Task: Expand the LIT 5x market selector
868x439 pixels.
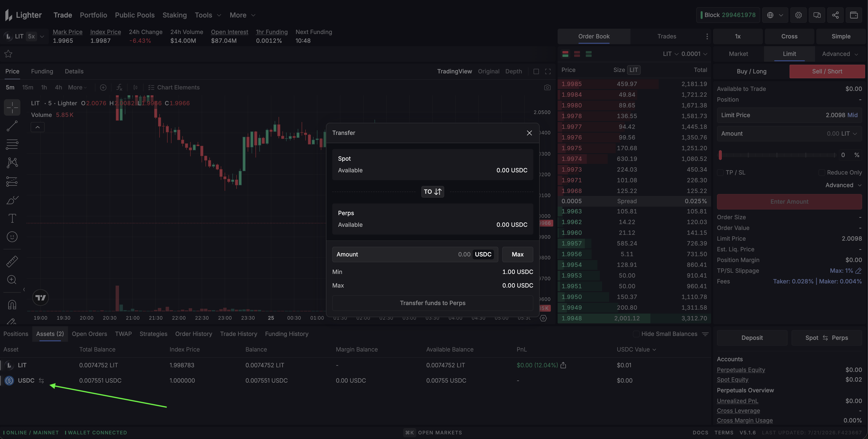Action: pyautogui.click(x=24, y=36)
